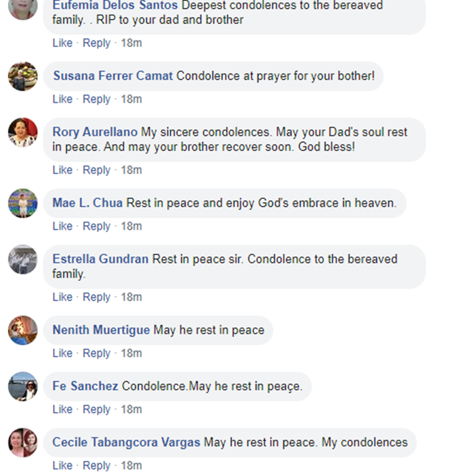Reply to Eufemia Delos Santos's comment

click(96, 43)
